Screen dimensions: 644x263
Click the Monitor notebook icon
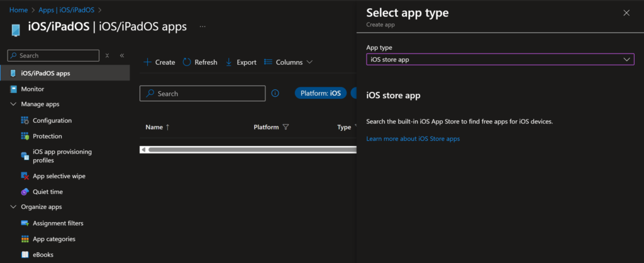point(13,89)
